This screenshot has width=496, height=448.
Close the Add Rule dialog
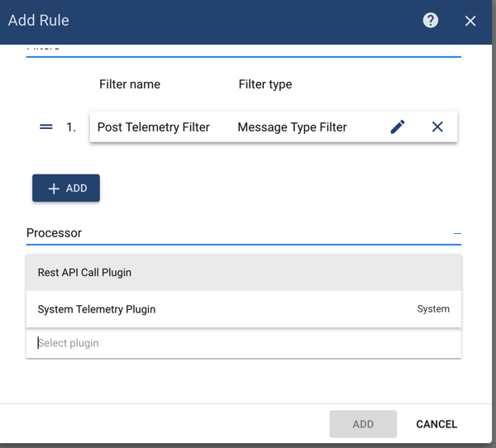point(470,21)
